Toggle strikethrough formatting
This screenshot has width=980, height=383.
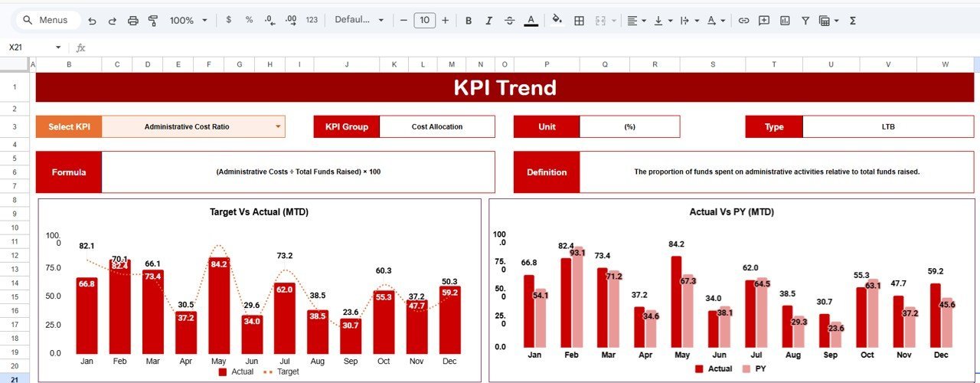(510, 21)
